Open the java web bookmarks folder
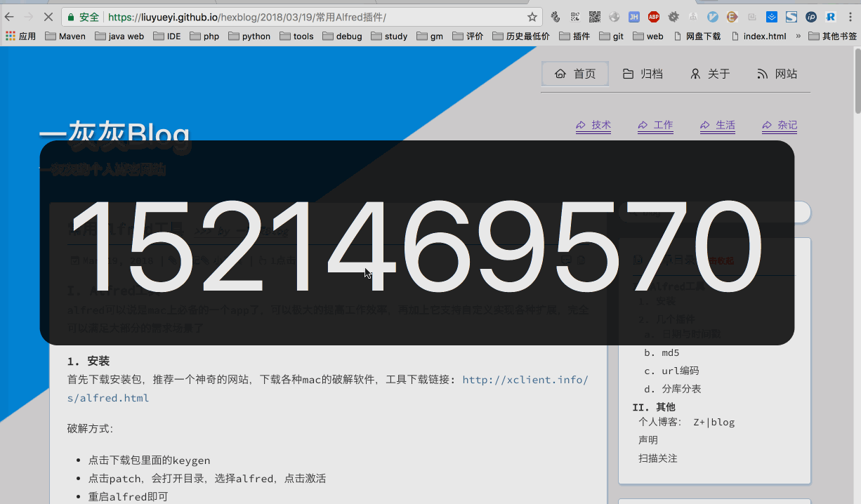Viewport: 861px width, 504px height. coord(119,37)
